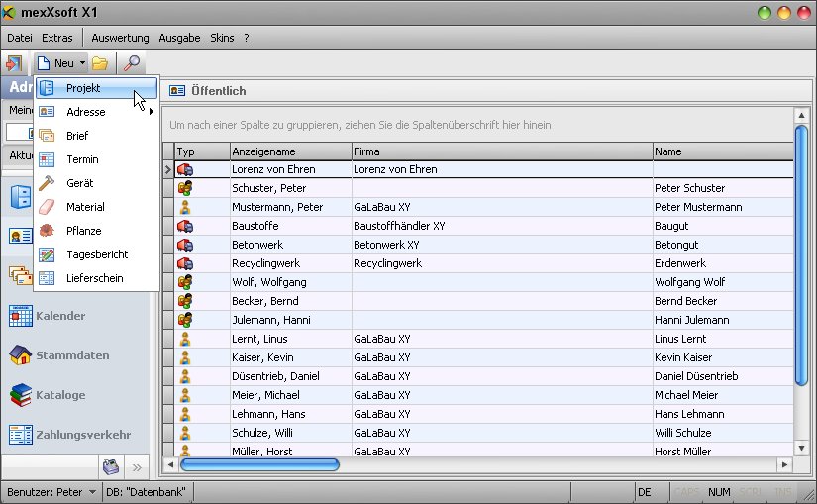817x504 pixels.
Task: Expand the Adresse submenu arrow
Action: pyautogui.click(x=152, y=112)
